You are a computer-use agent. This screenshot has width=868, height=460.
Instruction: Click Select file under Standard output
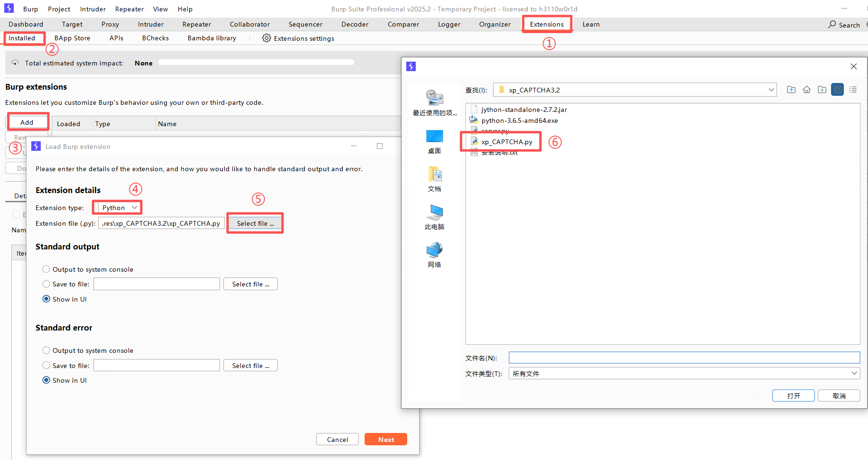point(250,284)
